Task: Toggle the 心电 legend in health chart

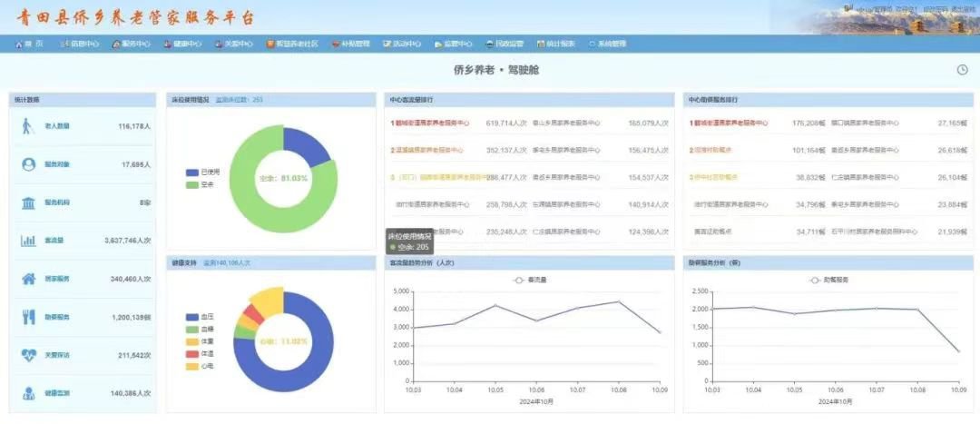Action: point(199,366)
